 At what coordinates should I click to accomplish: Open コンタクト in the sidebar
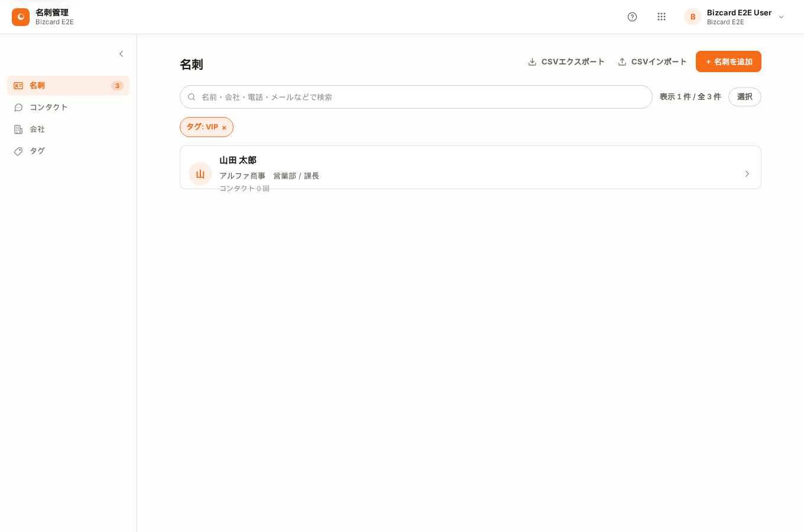pyautogui.click(x=68, y=108)
